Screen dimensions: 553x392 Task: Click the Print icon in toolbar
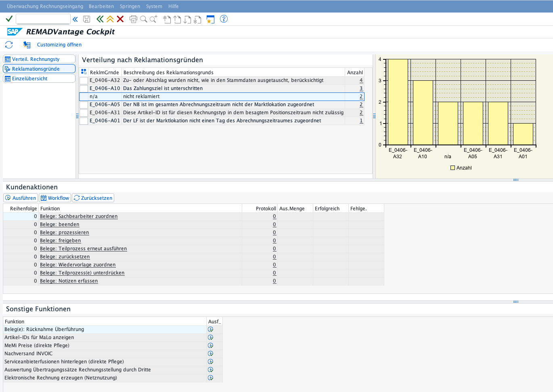point(133,19)
